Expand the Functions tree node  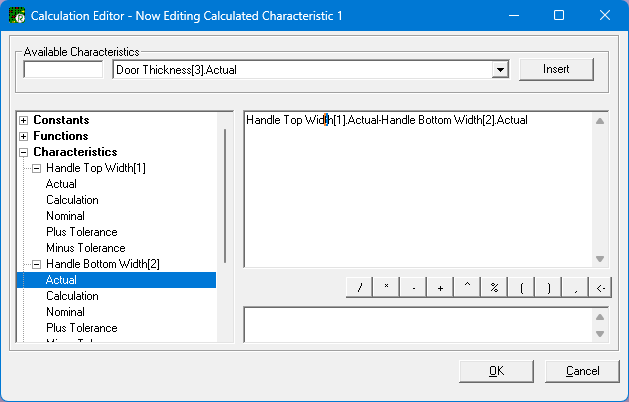click(x=23, y=136)
